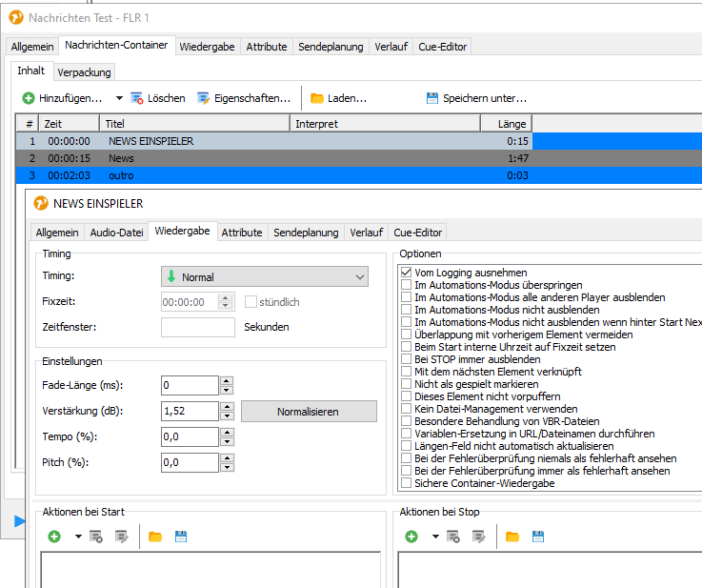Click the blue play arrow at left edge

pyautogui.click(x=19, y=521)
